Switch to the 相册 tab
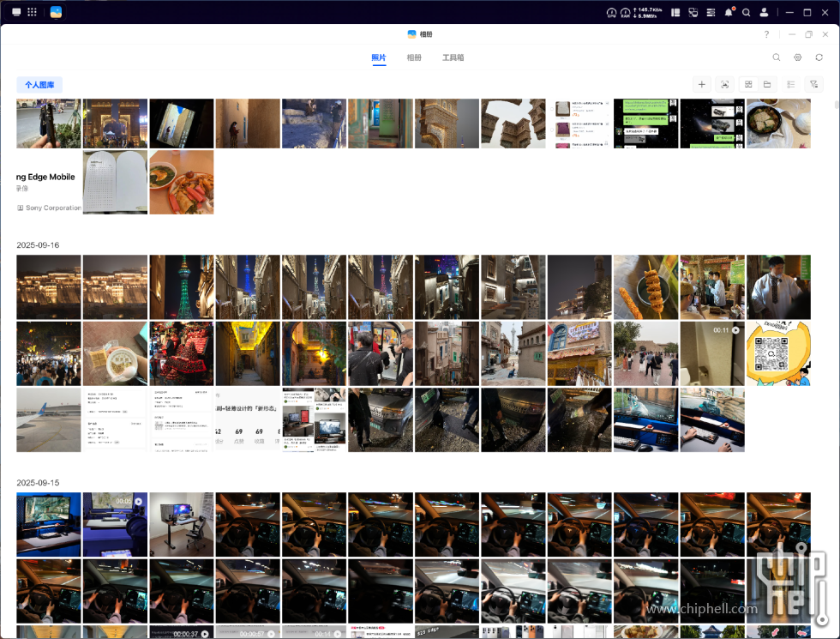 coord(414,57)
